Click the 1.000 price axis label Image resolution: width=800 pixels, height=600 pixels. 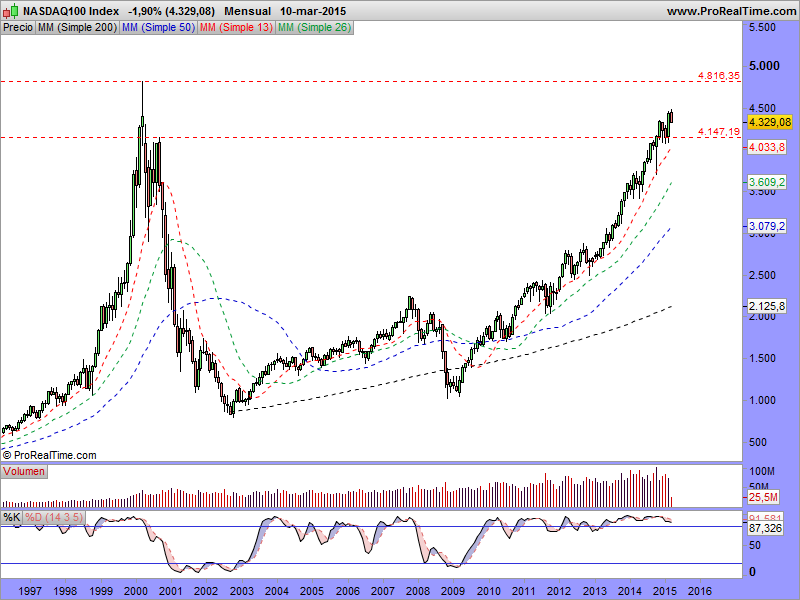tap(762, 400)
